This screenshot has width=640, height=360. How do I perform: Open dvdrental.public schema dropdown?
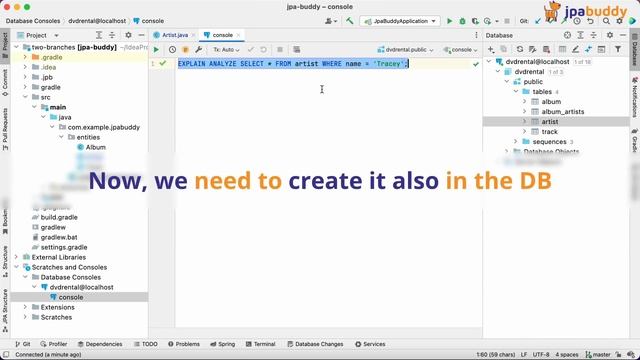tap(405, 50)
